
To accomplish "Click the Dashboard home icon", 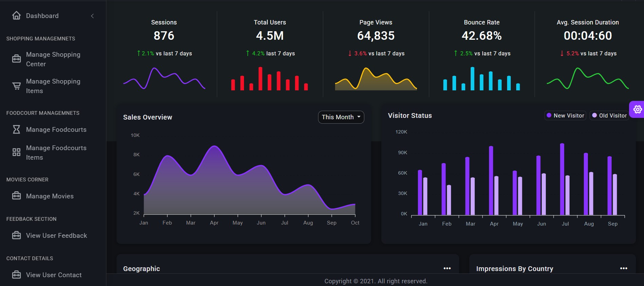I will click(x=16, y=16).
